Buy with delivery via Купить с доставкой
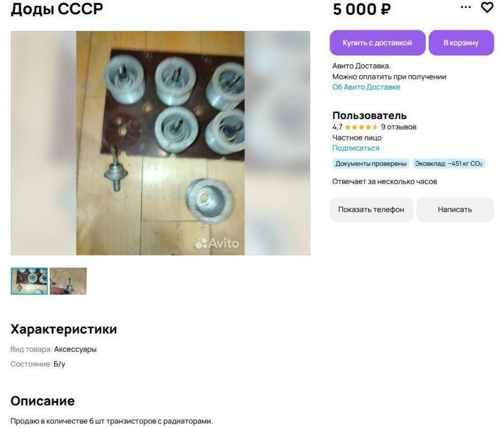504x428 pixels. [x=377, y=43]
